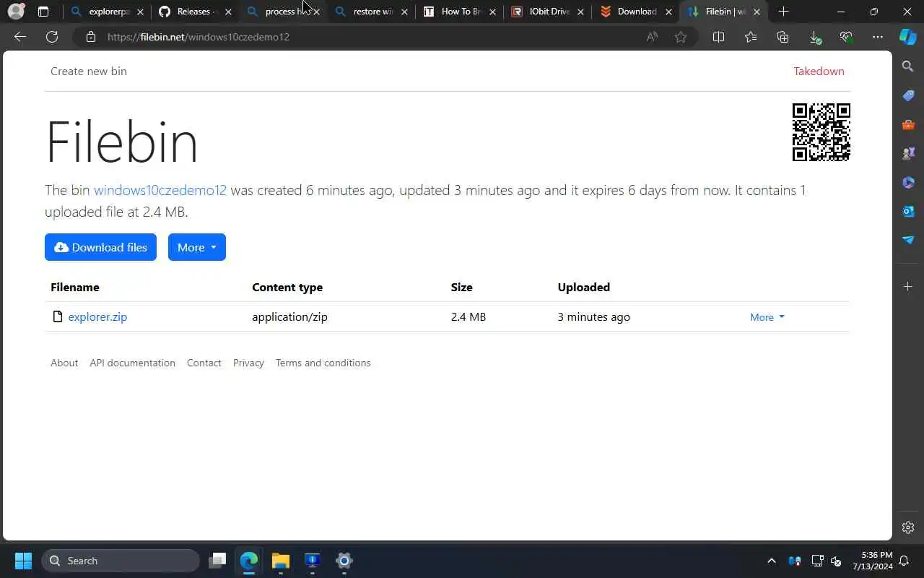Open the Read aloud icon in address bar
Viewport: 924px width, 578px height.
652,37
